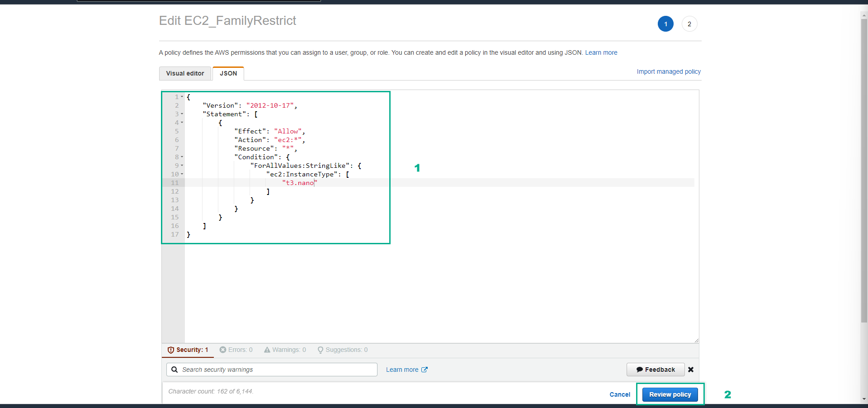Collapse the code fold at line 1

pos(182,97)
